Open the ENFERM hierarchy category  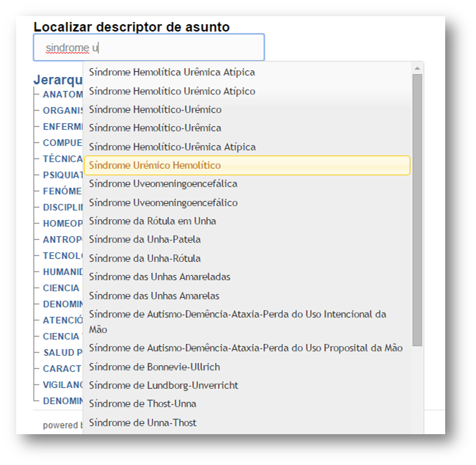[63, 127]
